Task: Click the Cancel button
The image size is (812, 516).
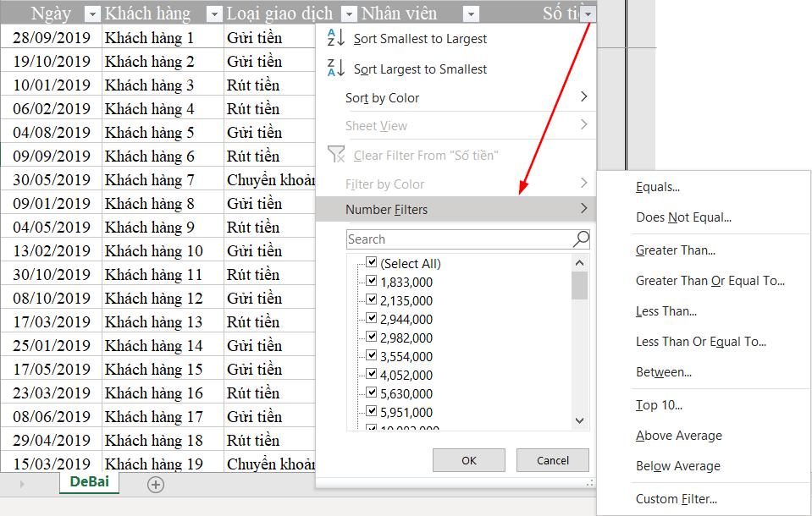Action: click(553, 460)
